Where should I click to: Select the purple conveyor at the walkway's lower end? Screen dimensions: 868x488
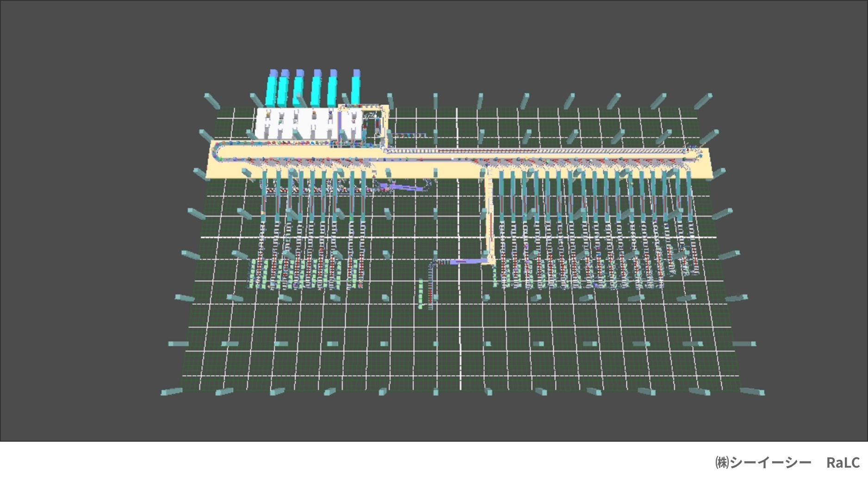(x=469, y=262)
